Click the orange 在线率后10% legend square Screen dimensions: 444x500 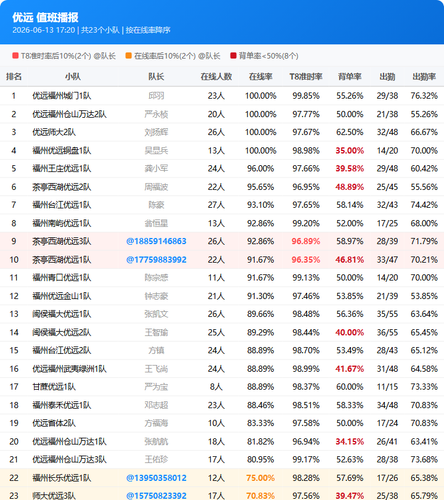point(128,56)
